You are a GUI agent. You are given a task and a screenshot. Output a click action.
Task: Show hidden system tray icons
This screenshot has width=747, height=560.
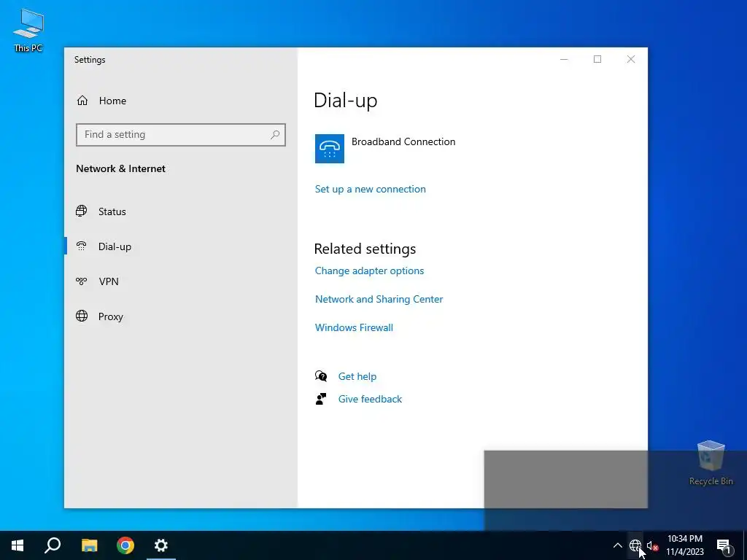tap(617, 545)
